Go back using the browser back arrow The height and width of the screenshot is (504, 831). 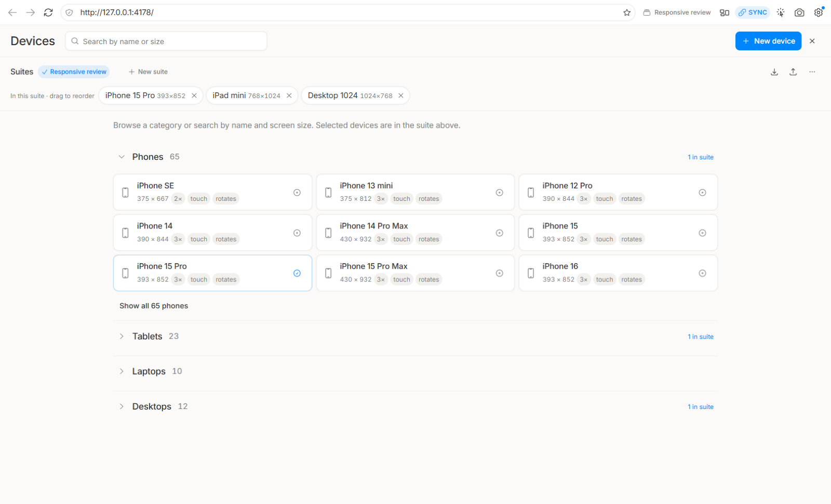(12, 12)
